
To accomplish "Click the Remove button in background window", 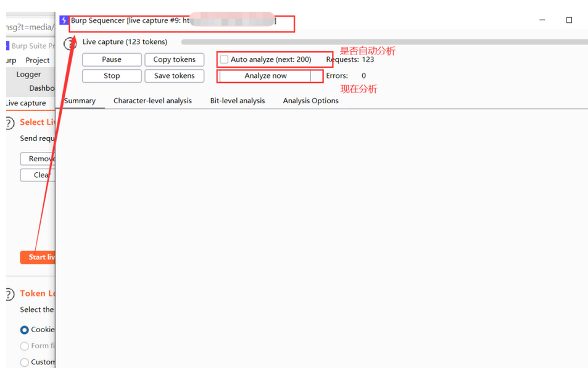I will [38, 159].
